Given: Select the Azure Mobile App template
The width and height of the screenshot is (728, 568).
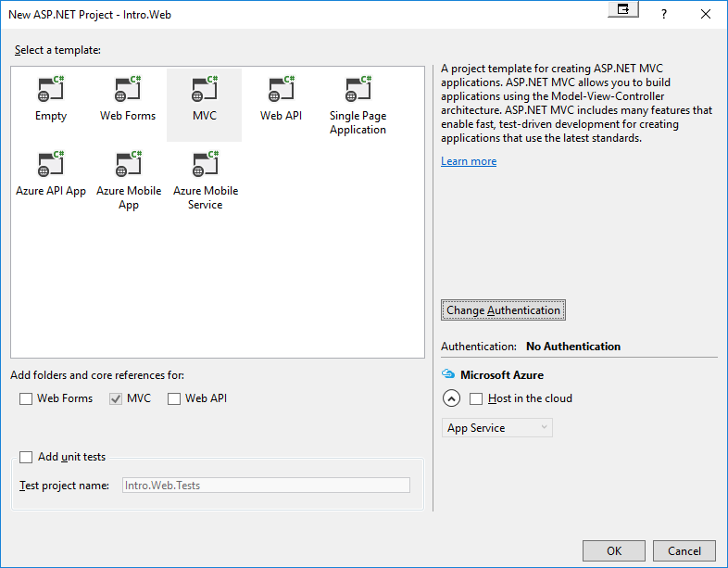Looking at the screenshot, I should (129, 182).
